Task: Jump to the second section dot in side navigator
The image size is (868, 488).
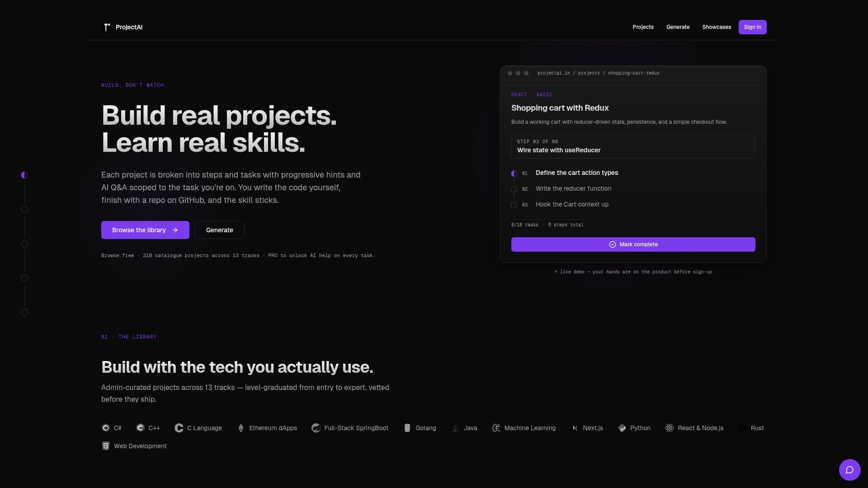Action: click(24, 209)
